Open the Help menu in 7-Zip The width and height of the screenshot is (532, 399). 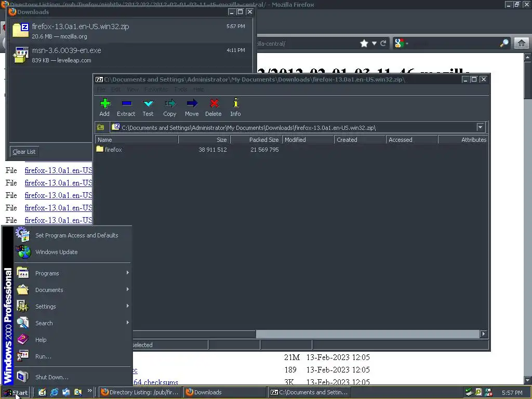198,89
